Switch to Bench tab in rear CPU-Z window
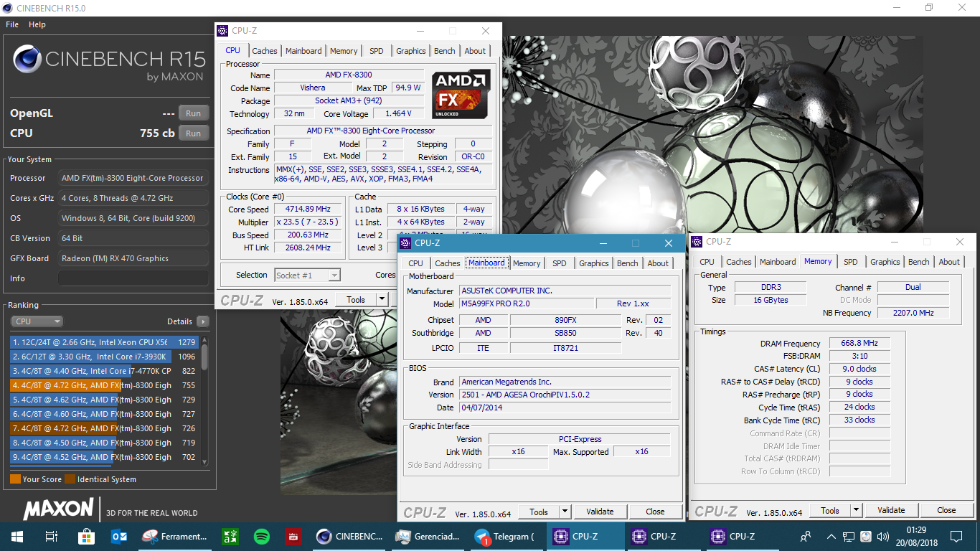980x551 pixels. 445,51
